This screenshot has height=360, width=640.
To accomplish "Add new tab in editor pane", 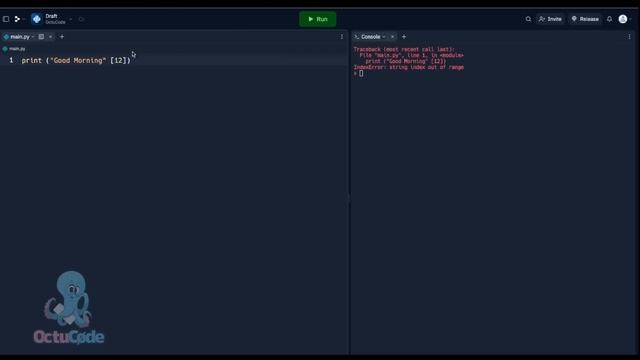I will pos(62,37).
